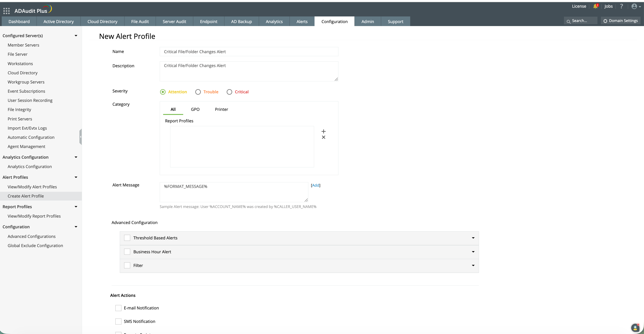Expand the Business Hour Alert section arrow
Viewport: 644px width, 334px height.
(473, 252)
